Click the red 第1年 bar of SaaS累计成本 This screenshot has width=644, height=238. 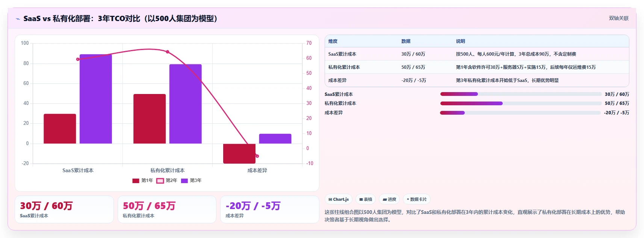[x=60, y=129]
